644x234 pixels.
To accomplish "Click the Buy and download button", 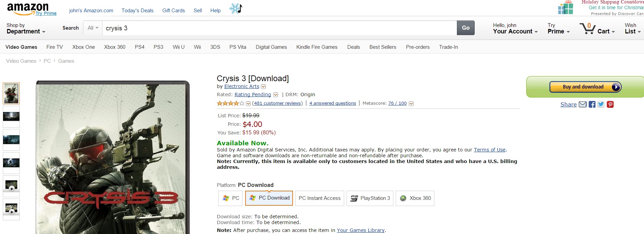I will [x=585, y=87].
